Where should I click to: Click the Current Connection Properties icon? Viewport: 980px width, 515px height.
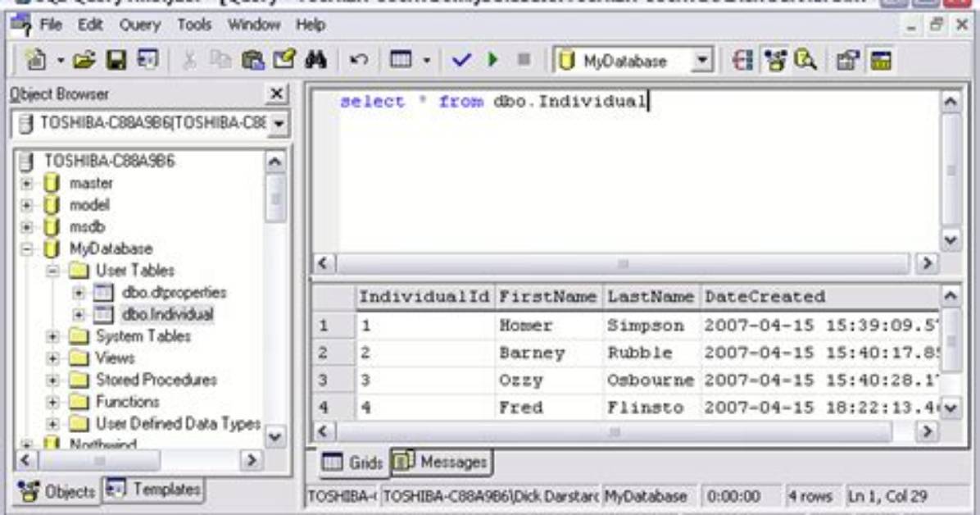[848, 61]
